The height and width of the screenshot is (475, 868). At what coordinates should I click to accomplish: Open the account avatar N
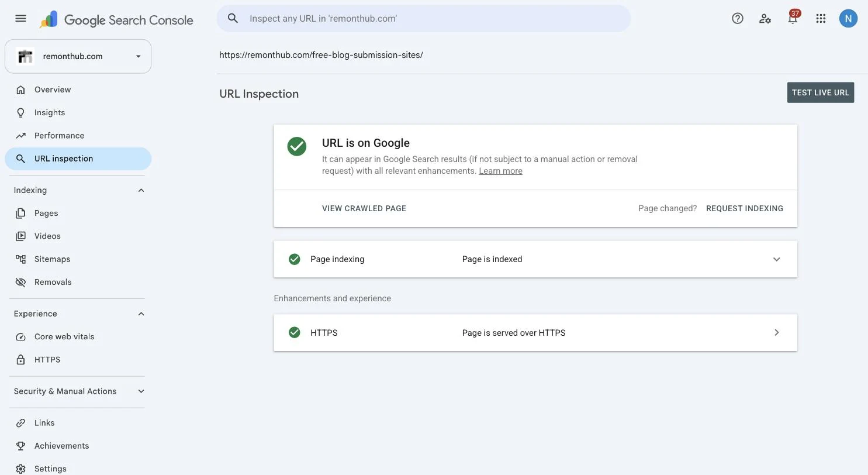tap(848, 18)
